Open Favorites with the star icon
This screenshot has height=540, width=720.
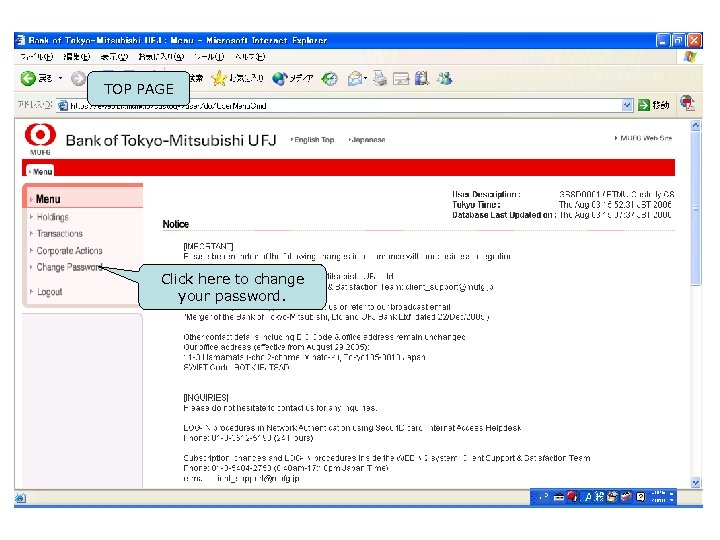[219, 79]
